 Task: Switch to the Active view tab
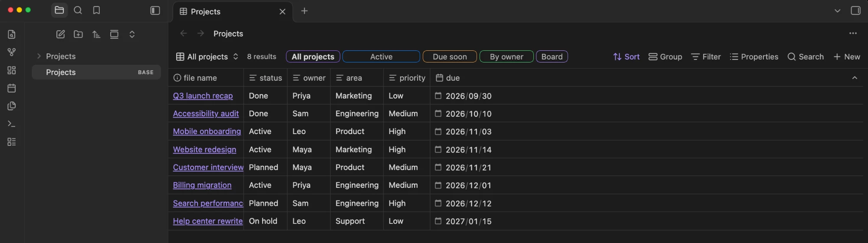coord(381,57)
